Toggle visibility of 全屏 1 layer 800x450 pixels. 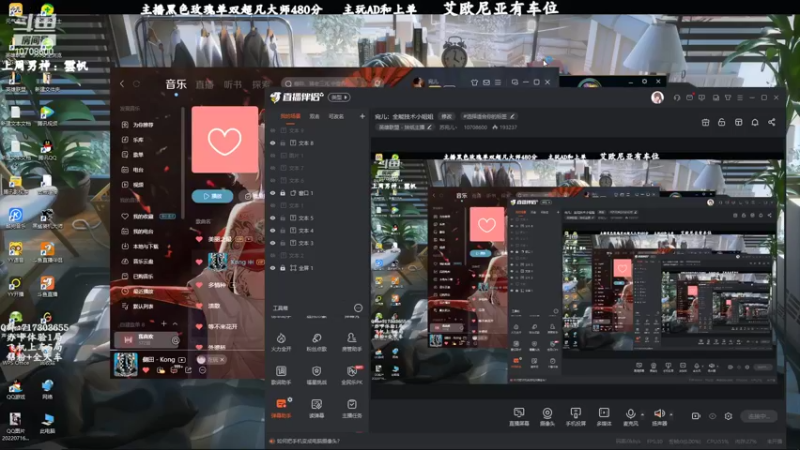(x=273, y=268)
